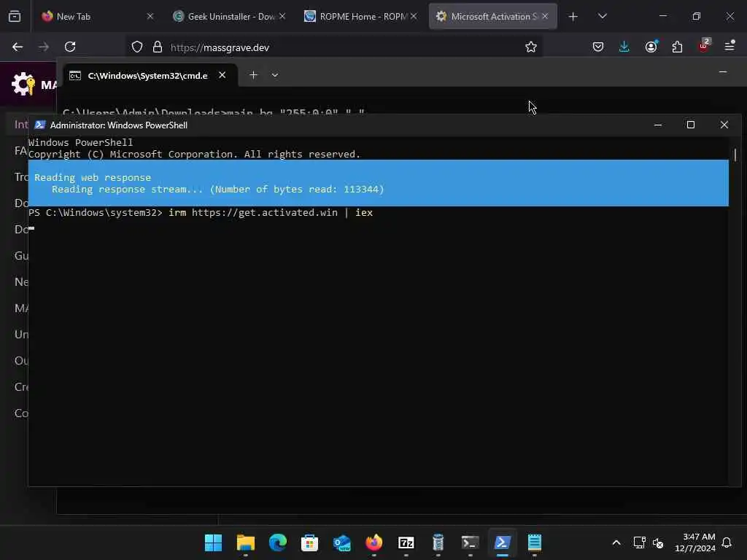This screenshot has width=747, height=560.
Task: Open network status tray icon
Action: [x=639, y=542]
